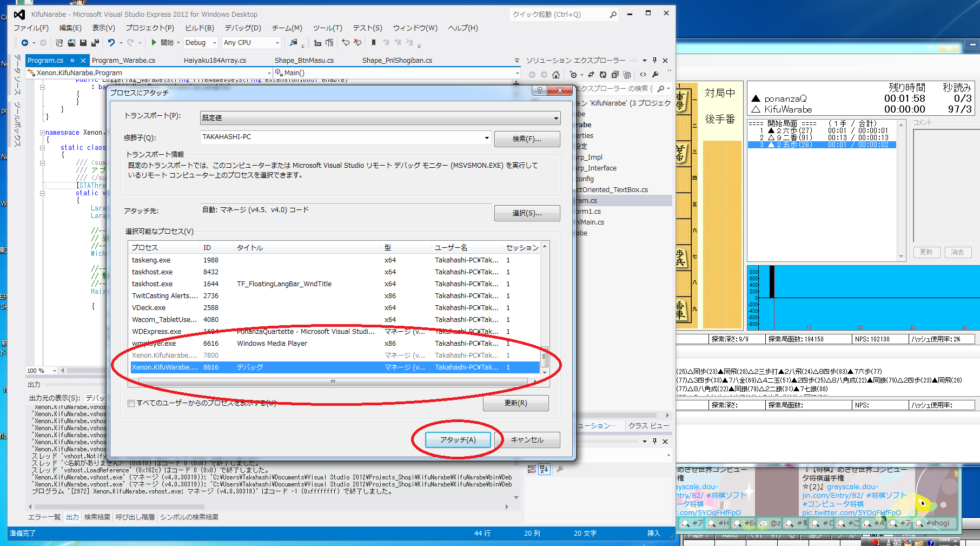This screenshot has width=980, height=546.
Task: Click the 検索(F)... button
Action: click(x=527, y=139)
